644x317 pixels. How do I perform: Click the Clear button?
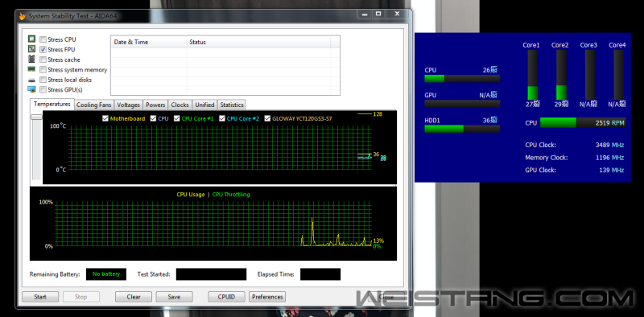tap(134, 297)
